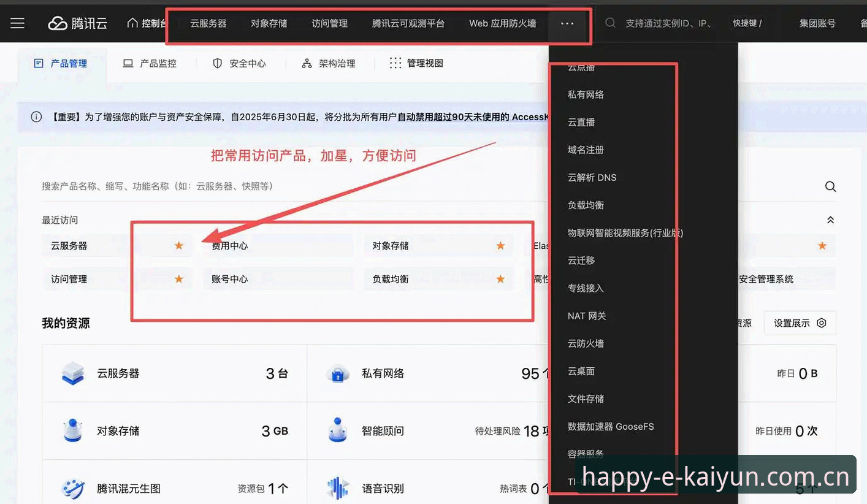Select NAT 网关 in the dropdown list

587,316
